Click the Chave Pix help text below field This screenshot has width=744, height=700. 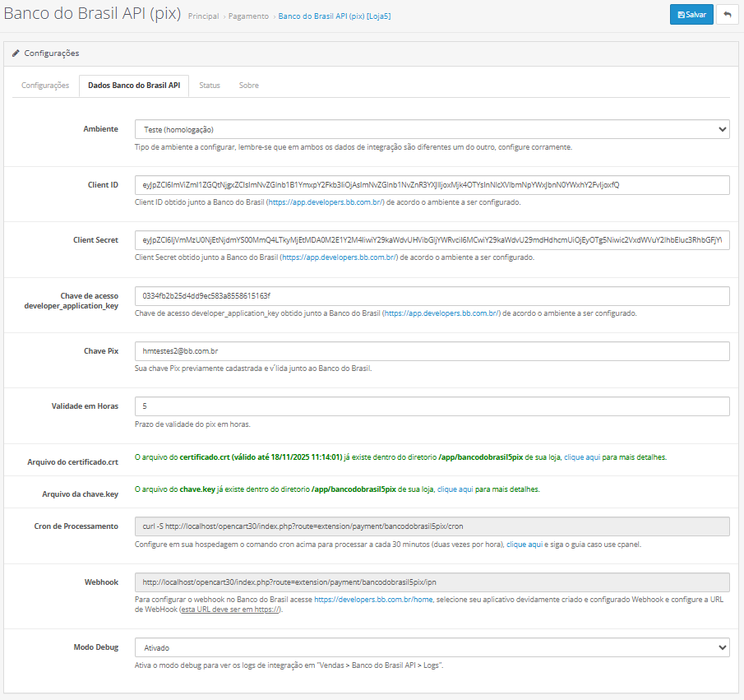tap(253, 369)
